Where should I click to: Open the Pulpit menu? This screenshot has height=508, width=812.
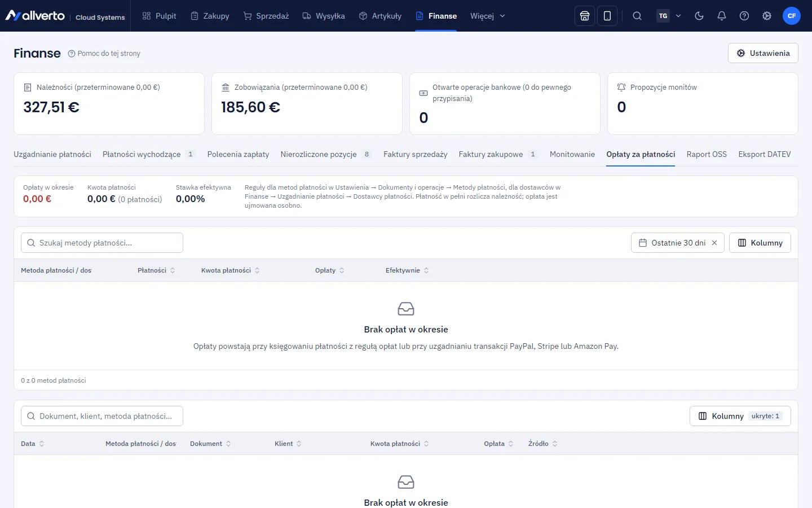pyautogui.click(x=160, y=16)
